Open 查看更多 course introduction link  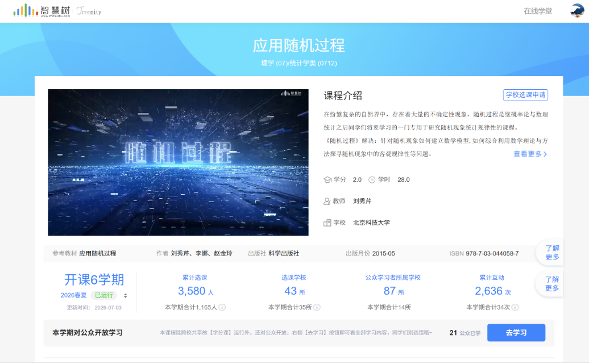pyautogui.click(x=530, y=154)
